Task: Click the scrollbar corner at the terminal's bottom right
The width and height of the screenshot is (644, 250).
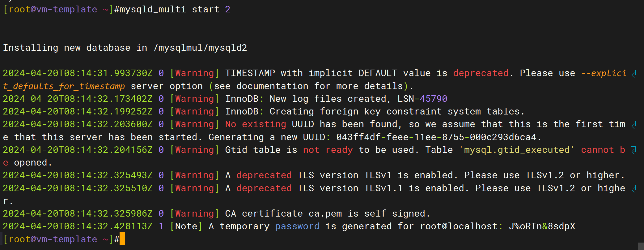Action: 641,246
